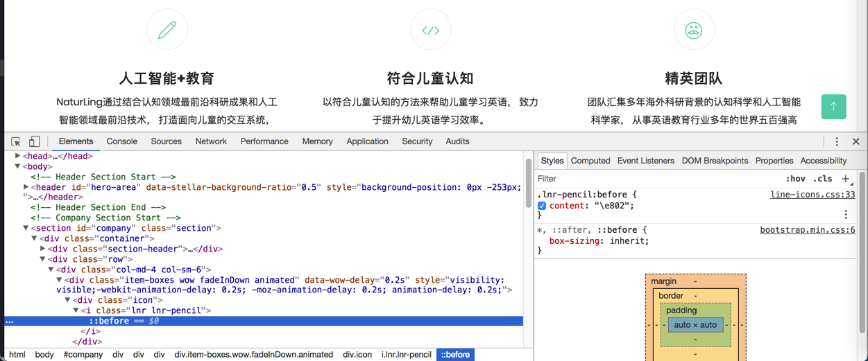Open the Security tab
Viewport: 868px width, 361px height.
pyautogui.click(x=417, y=141)
